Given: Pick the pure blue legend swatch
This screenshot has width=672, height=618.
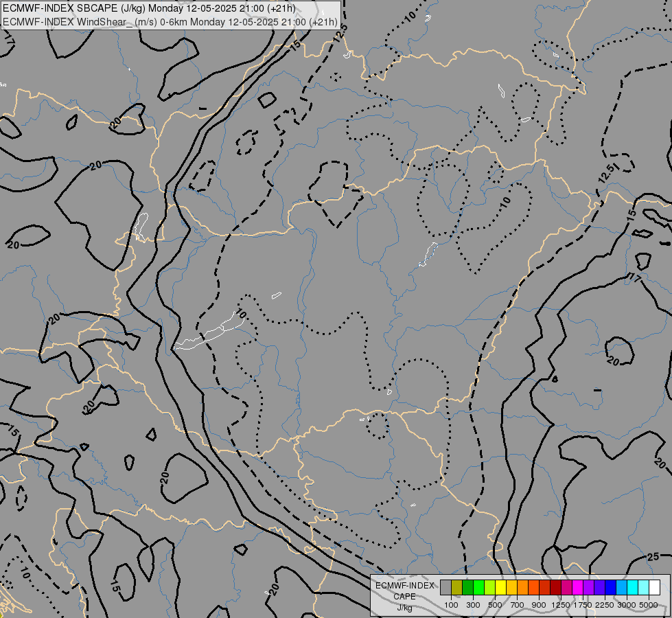Looking at the screenshot, I should [611, 588].
